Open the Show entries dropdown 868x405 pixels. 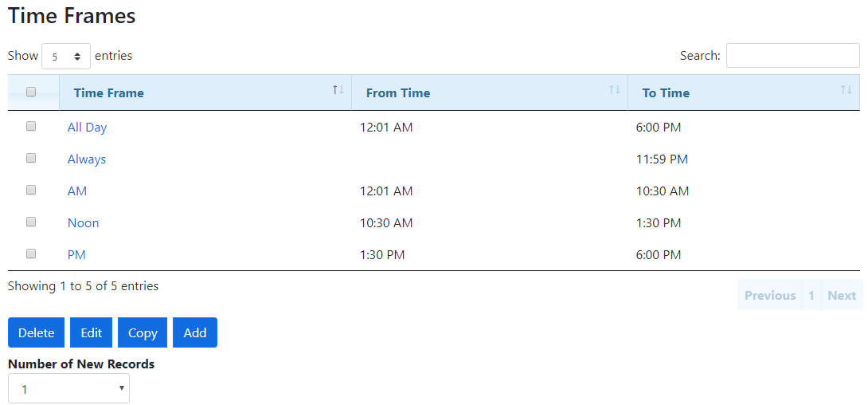66,57
